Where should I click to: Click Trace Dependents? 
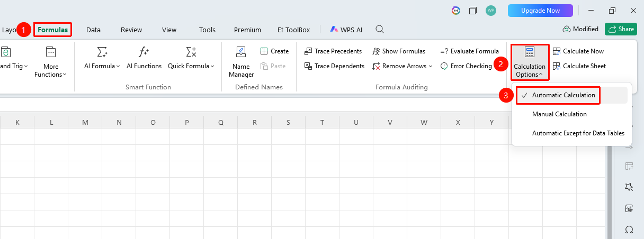pos(334,66)
